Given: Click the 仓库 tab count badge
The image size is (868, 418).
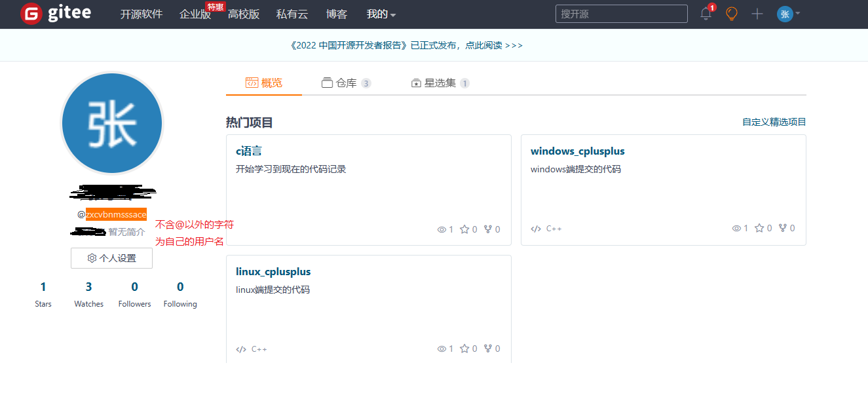Looking at the screenshot, I should click(x=366, y=83).
